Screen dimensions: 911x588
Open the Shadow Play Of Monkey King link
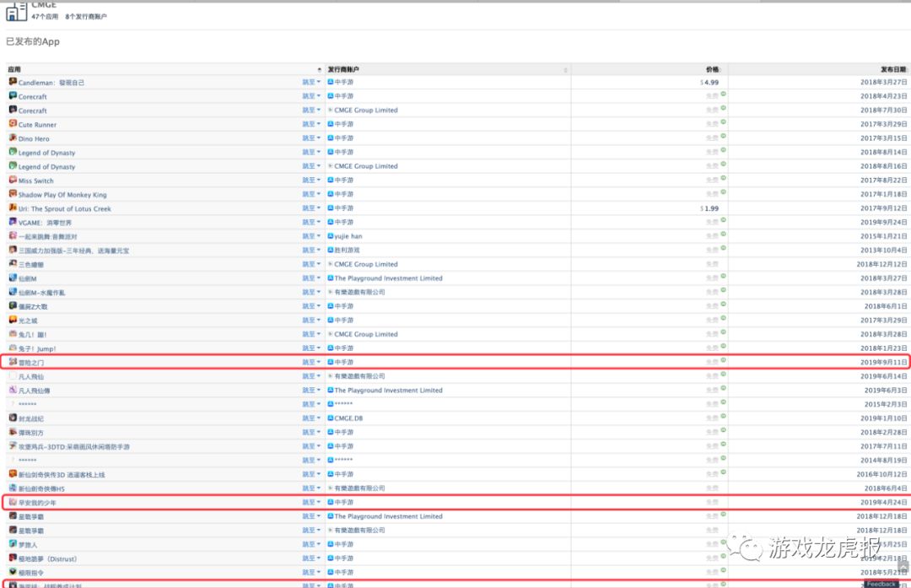click(x=62, y=195)
